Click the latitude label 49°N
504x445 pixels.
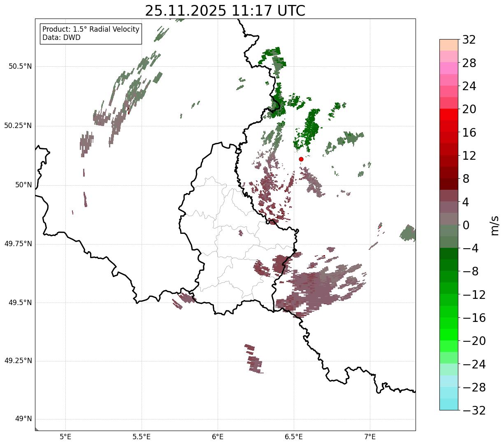tap(23, 419)
